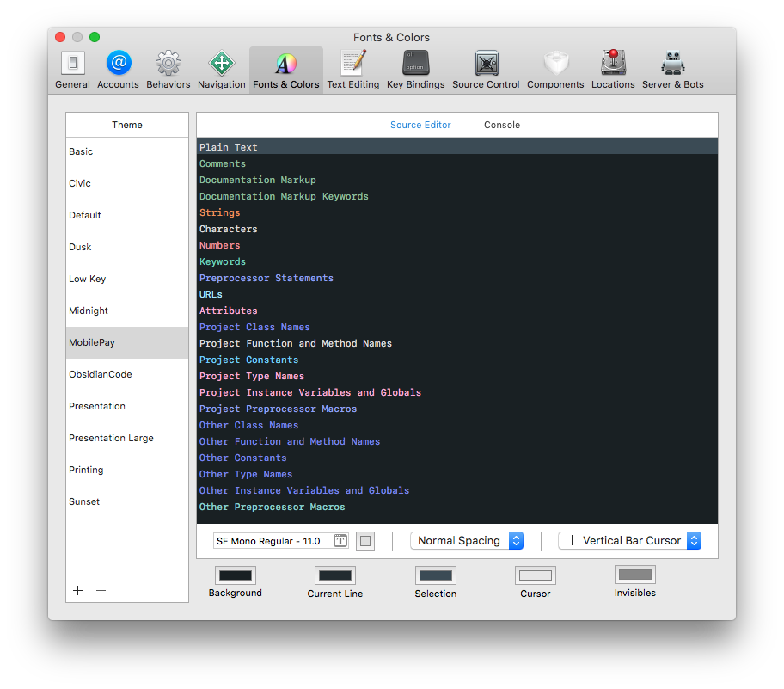Open Text Editing preferences
The height and width of the screenshot is (689, 784).
tap(353, 70)
